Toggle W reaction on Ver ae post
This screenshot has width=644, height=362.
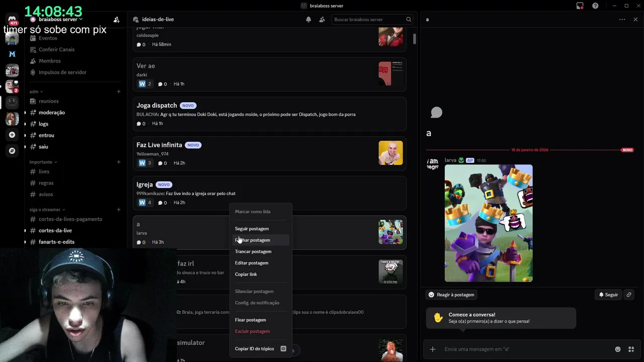point(145,84)
